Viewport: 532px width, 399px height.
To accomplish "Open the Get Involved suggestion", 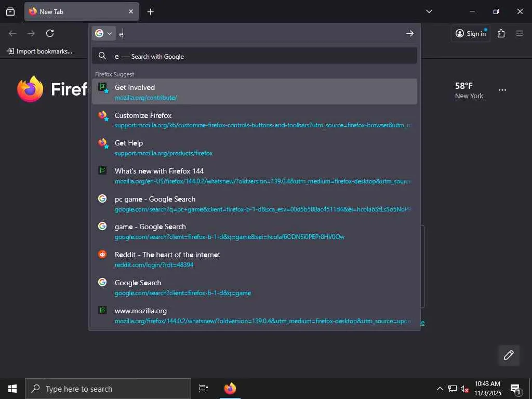I will click(x=255, y=91).
